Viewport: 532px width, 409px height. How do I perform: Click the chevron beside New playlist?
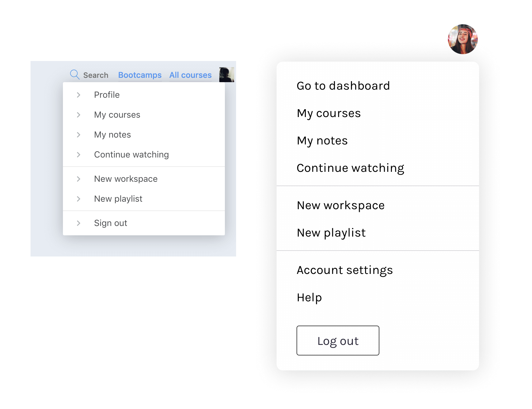pos(78,199)
